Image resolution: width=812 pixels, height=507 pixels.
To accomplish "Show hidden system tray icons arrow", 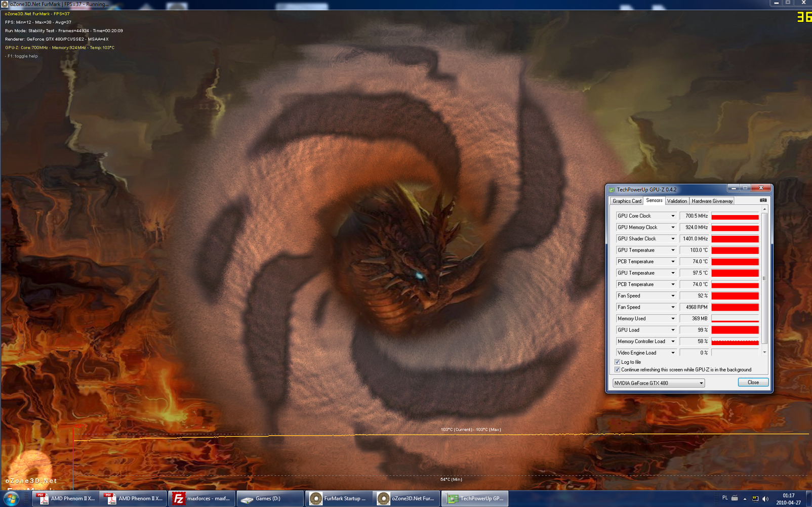I will 745,498.
